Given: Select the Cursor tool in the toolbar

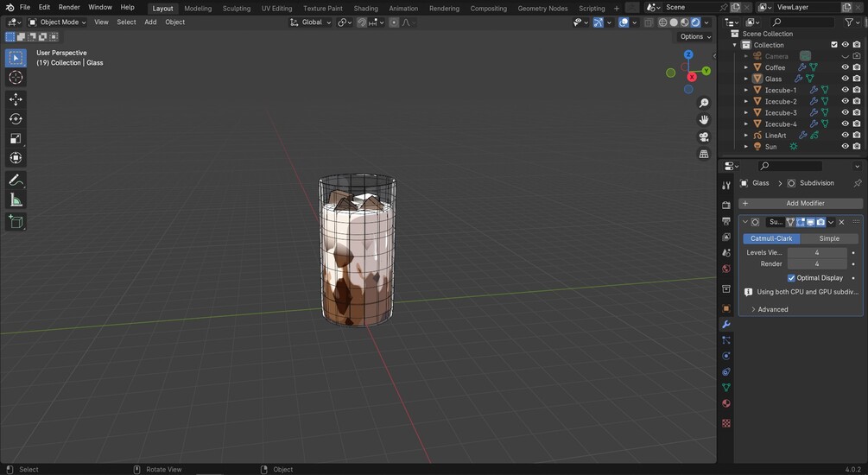Looking at the screenshot, I should pyautogui.click(x=16, y=78).
